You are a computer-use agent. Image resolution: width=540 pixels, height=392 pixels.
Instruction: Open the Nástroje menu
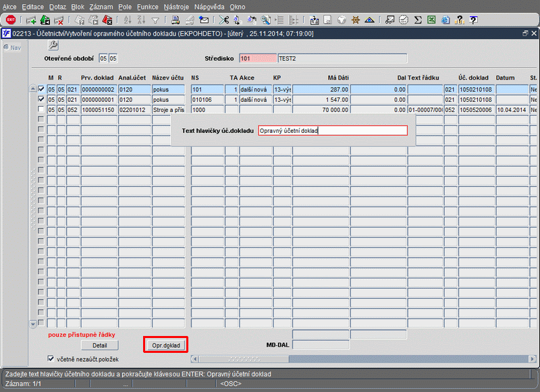point(176,7)
